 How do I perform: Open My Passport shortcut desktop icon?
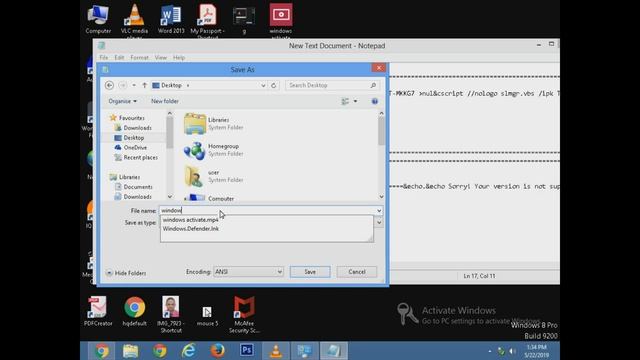click(207, 20)
